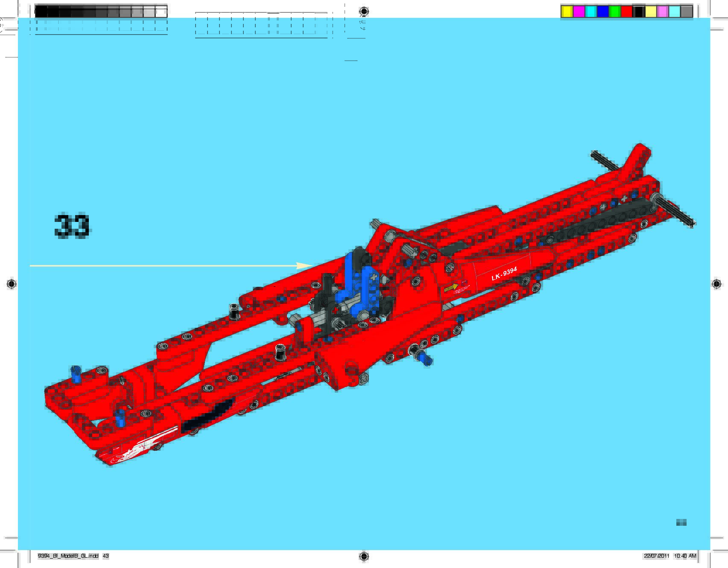Viewport: 728px width, 568px height.
Task: Click the white square ending the grayscale strip
Action: click(161, 12)
